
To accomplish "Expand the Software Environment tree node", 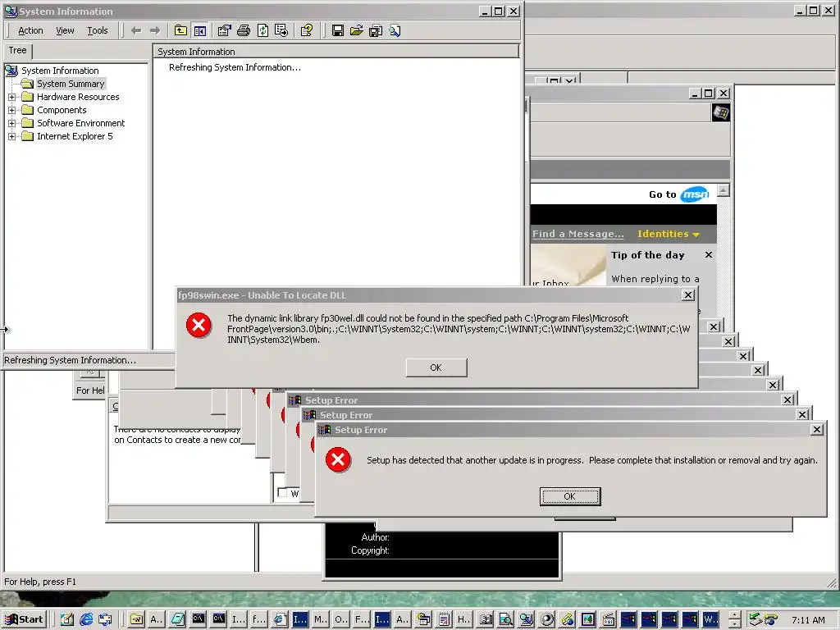I will [11, 123].
